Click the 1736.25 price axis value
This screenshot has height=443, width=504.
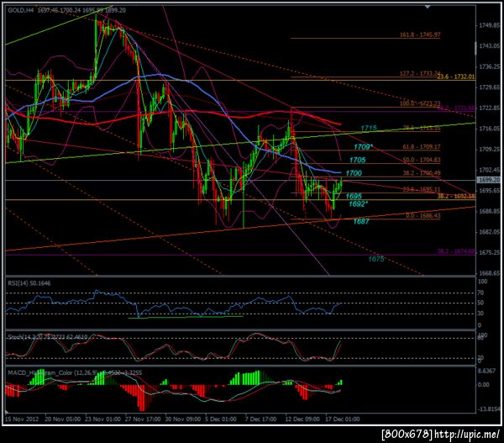[490, 66]
